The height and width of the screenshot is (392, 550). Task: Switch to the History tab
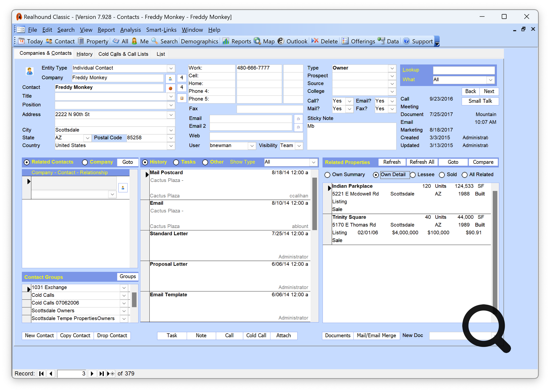[x=84, y=54]
